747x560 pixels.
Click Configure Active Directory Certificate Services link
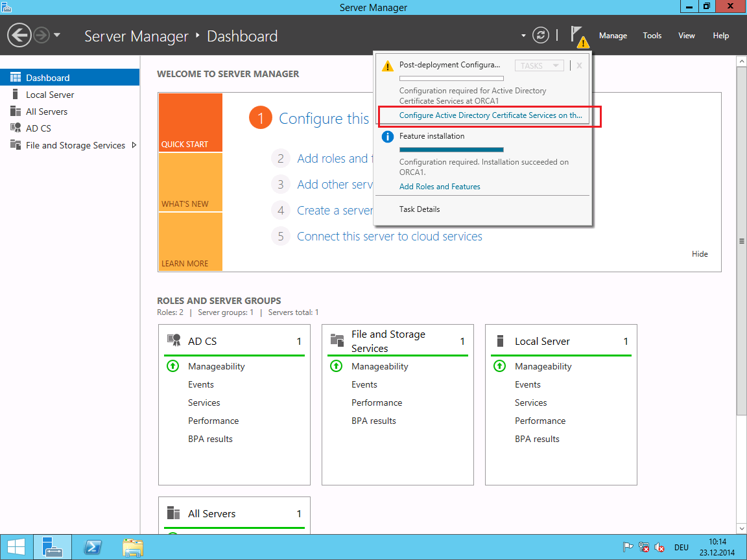point(490,115)
